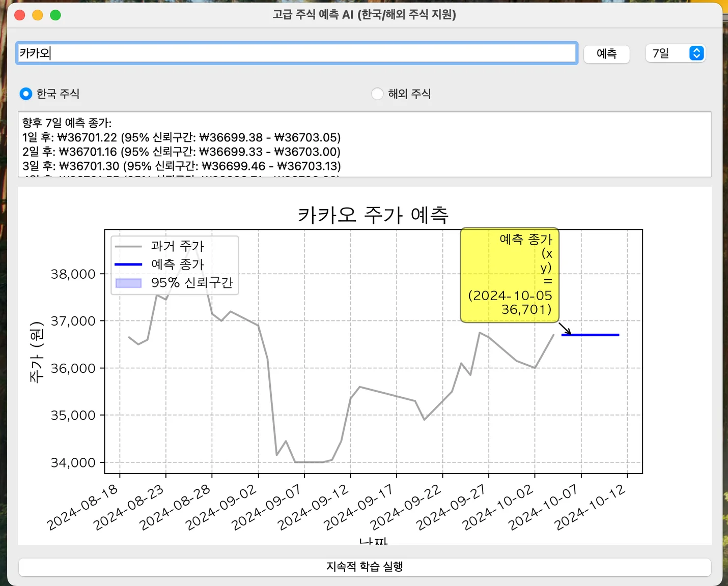Viewport: 728px width, 586px height.
Task: Click the chart title 카카오 주가 예측
Action: [373, 215]
